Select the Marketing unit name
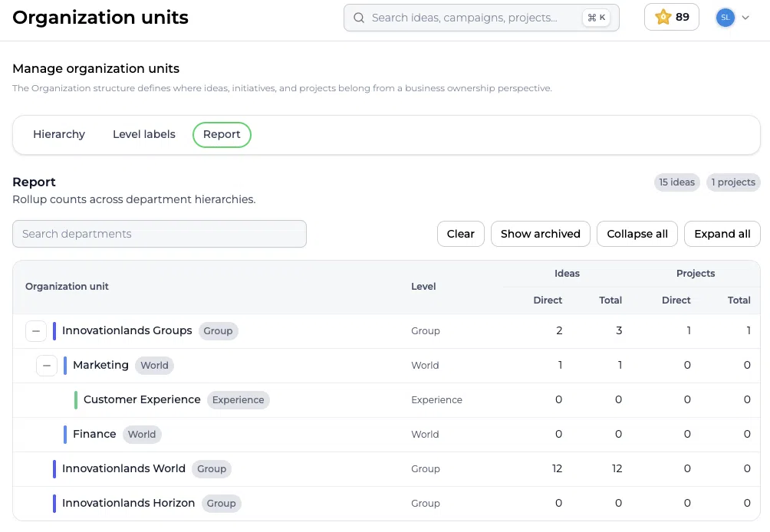Image resolution: width=770 pixels, height=532 pixels. pyautogui.click(x=100, y=365)
